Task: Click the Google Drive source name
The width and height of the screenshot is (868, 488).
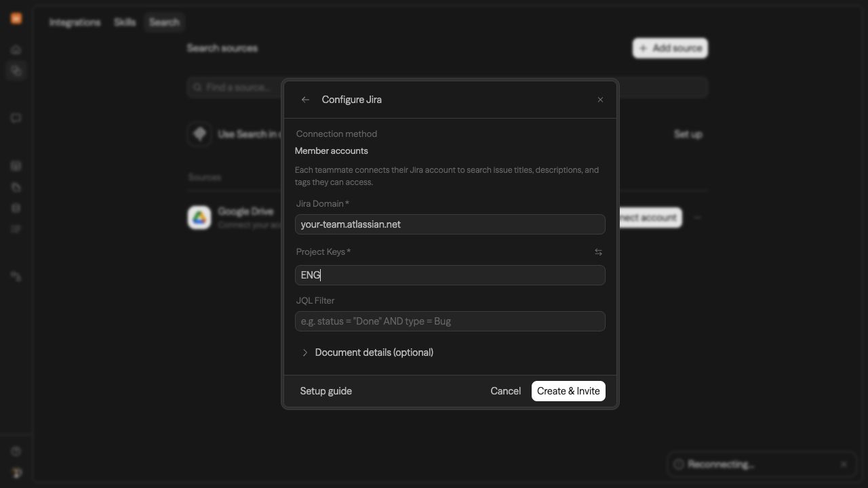Action: pos(245,211)
